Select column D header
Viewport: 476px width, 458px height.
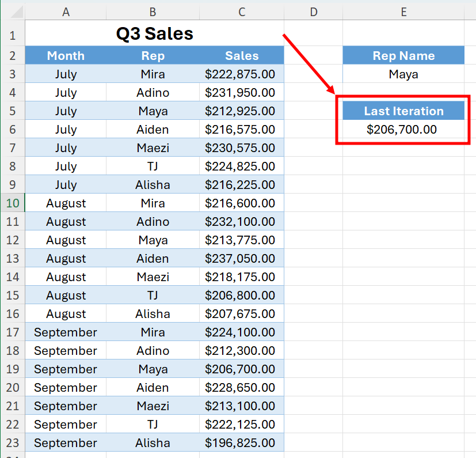click(313, 12)
